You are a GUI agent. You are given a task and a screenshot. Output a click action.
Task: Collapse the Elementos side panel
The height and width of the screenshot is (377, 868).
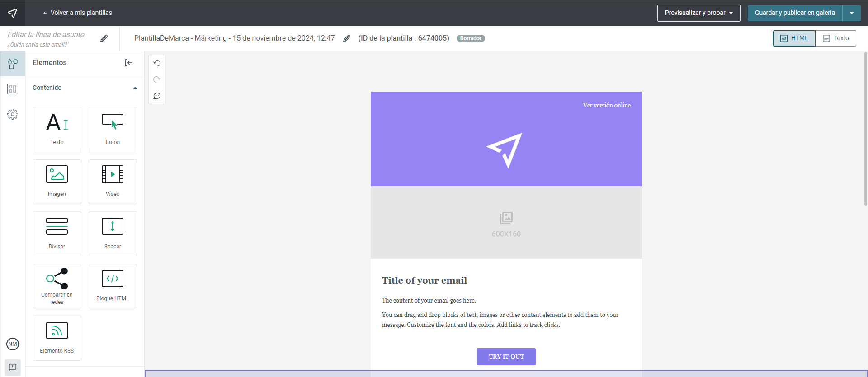tap(129, 63)
